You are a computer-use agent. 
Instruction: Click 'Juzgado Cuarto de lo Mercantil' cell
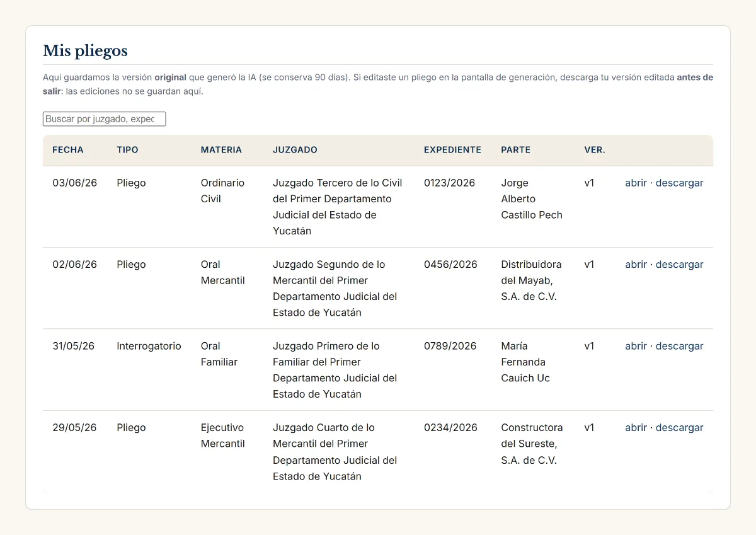pyautogui.click(x=335, y=452)
